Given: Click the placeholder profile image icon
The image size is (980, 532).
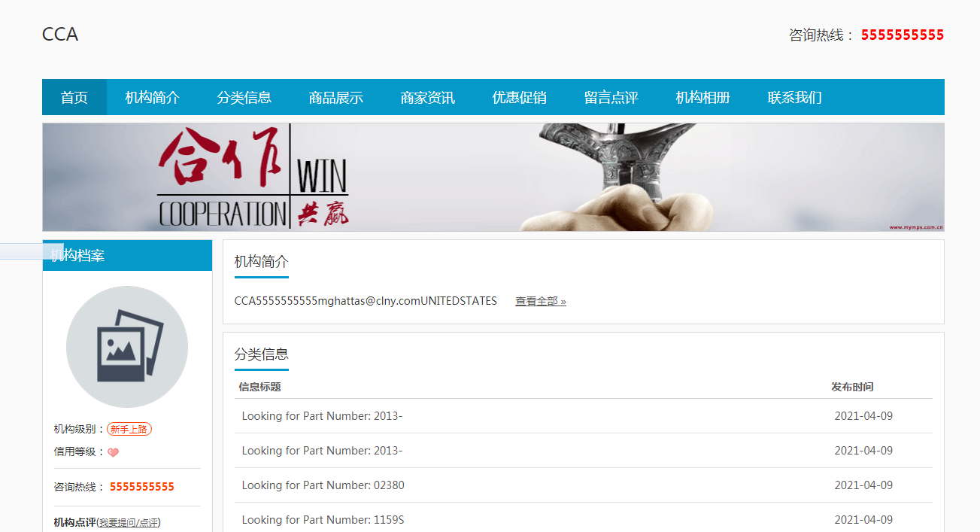Looking at the screenshot, I should click(126, 347).
